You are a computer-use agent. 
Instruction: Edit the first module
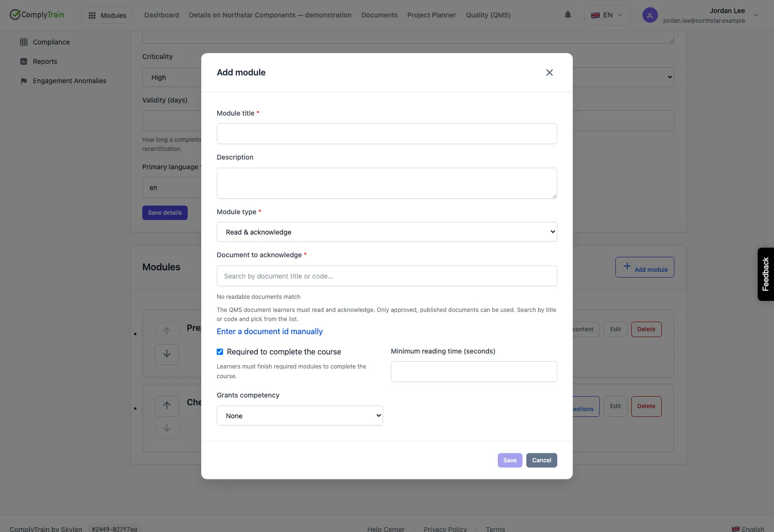pyautogui.click(x=615, y=329)
